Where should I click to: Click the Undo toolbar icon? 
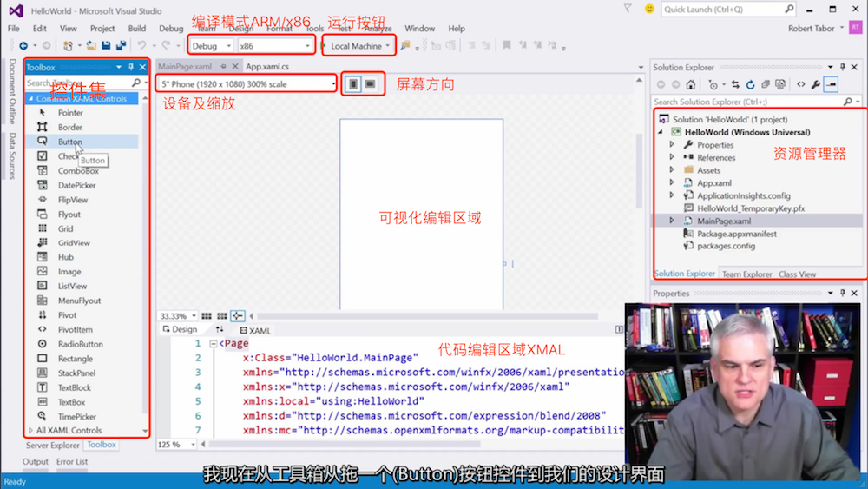tap(141, 46)
